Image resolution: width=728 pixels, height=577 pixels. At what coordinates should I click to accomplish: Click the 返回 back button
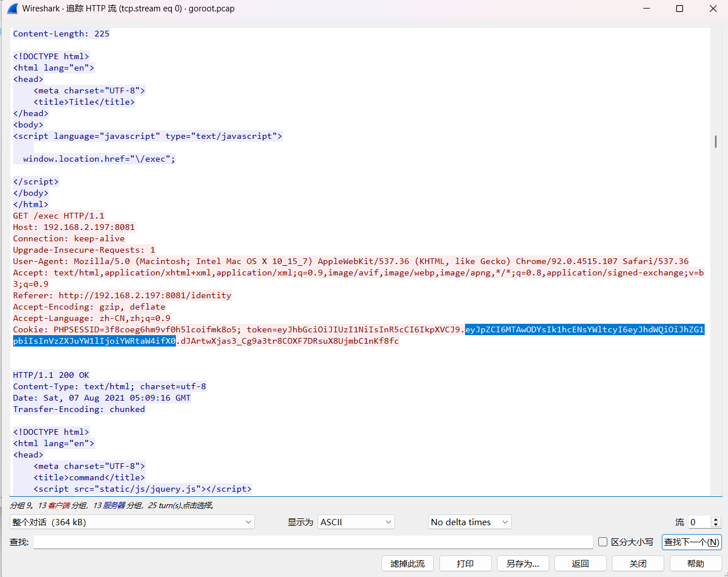[580, 563]
